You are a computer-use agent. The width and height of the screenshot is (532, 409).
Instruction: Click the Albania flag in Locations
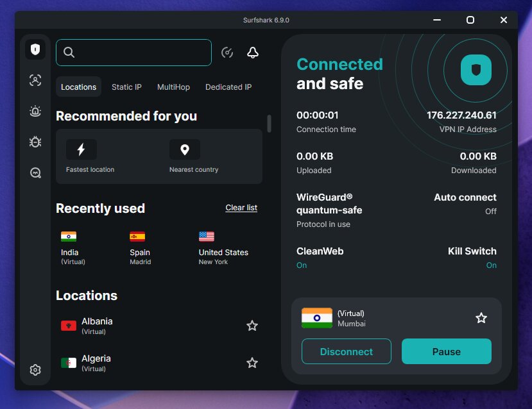click(x=69, y=326)
